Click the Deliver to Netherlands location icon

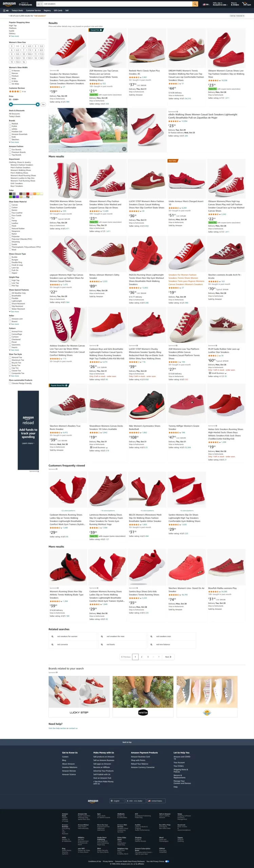(x=20, y=4)
